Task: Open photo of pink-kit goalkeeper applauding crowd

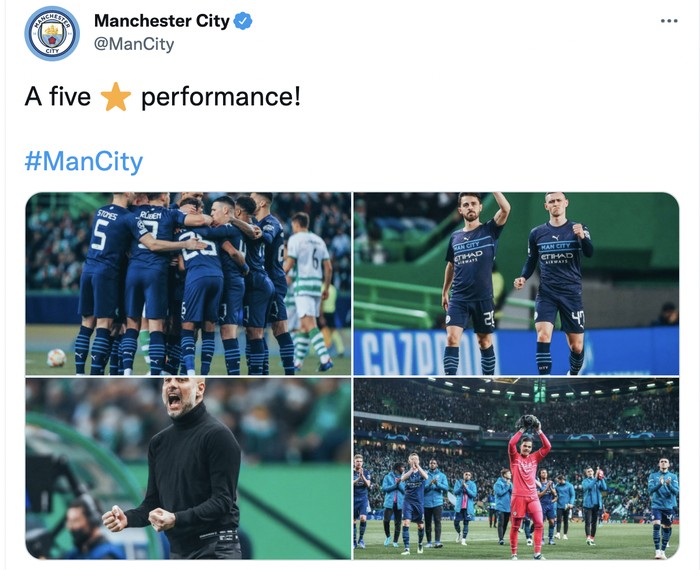Action: [517, 469]
